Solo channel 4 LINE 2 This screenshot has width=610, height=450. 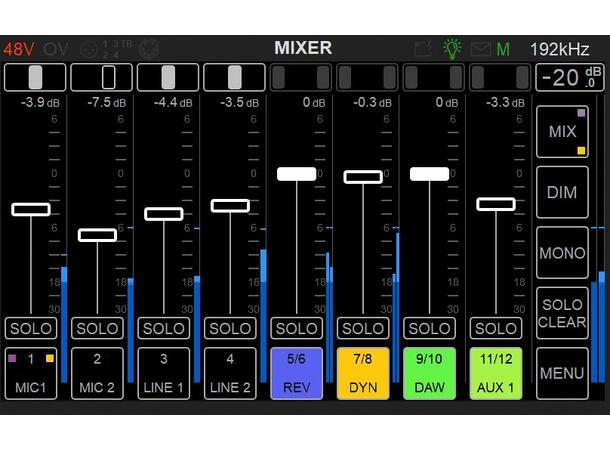[230, 329]
